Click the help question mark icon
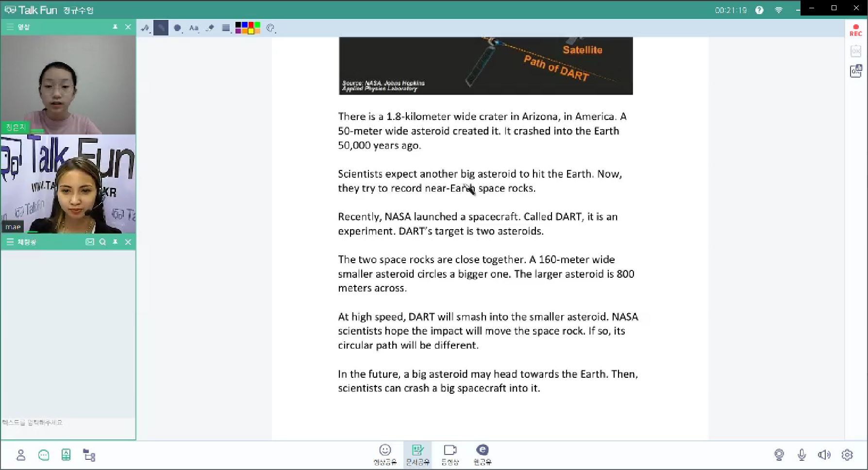Viewport: 868px width, 470px height. (759, 10)
